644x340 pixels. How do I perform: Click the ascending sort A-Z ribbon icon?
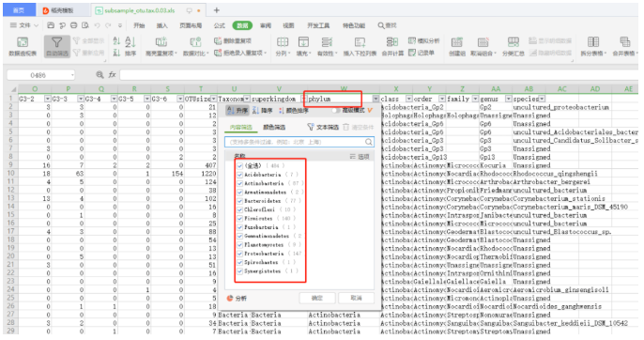pos(116,40)
